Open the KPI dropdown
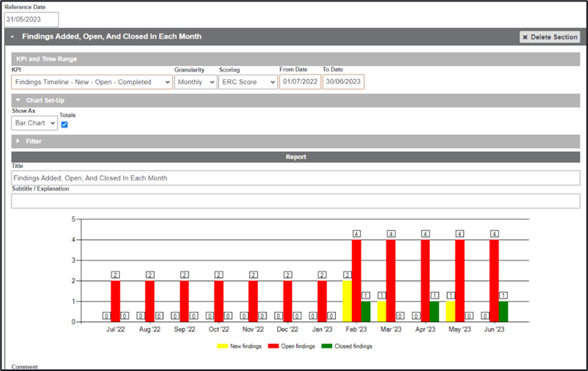This screenshot has height=371, width=588. coord(91,82)
